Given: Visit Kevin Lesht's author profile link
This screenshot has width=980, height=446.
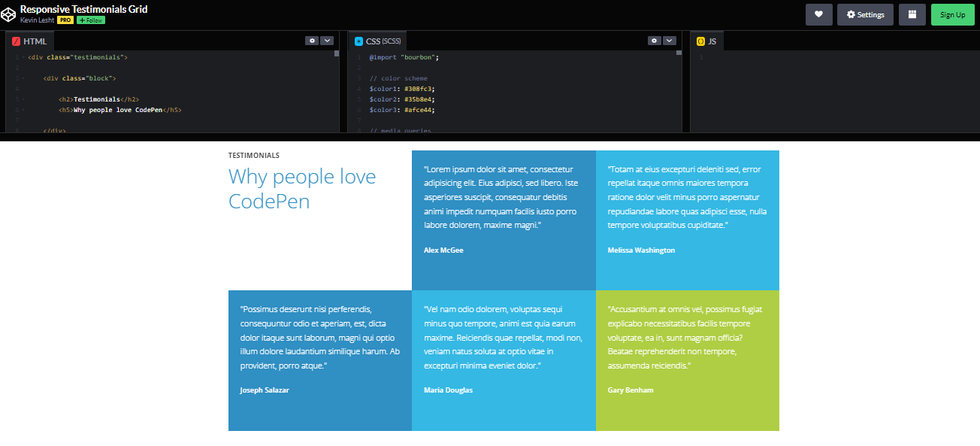Looking at the screenshot, I should (37, 20).
